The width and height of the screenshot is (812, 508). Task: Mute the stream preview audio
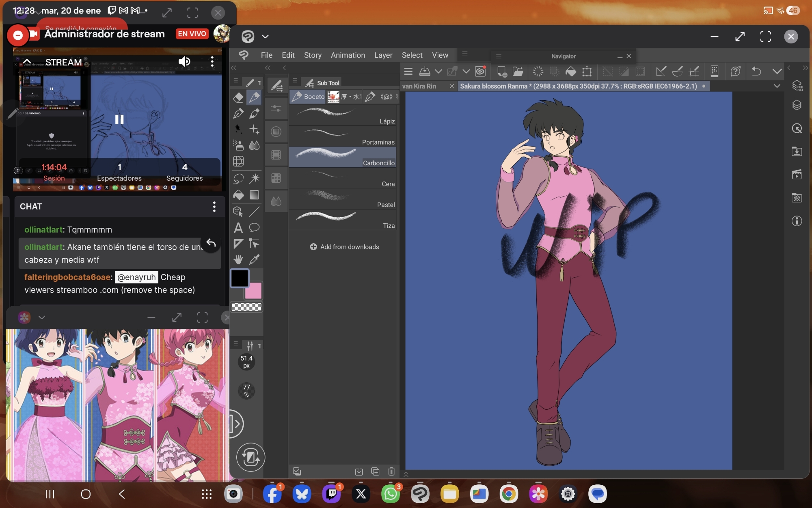(x=184, y=62)
